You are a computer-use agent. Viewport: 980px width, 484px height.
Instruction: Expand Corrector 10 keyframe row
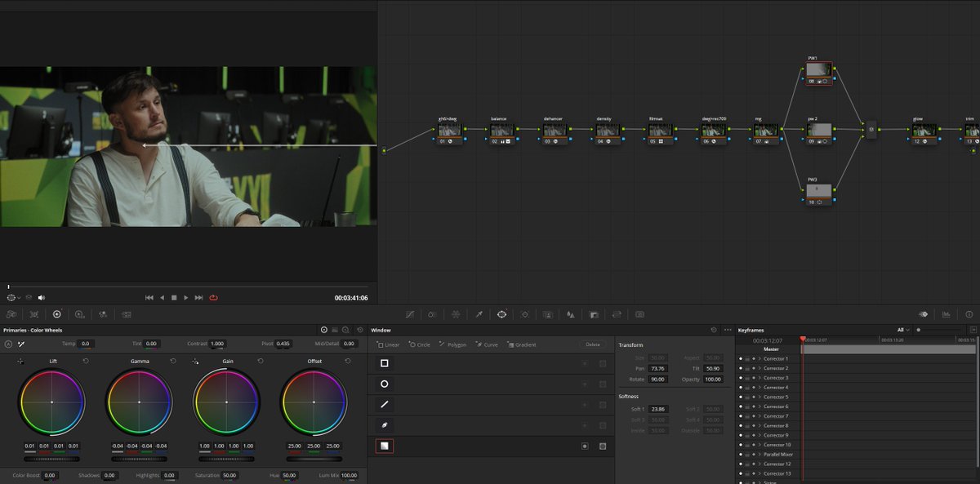click(759, 445)
